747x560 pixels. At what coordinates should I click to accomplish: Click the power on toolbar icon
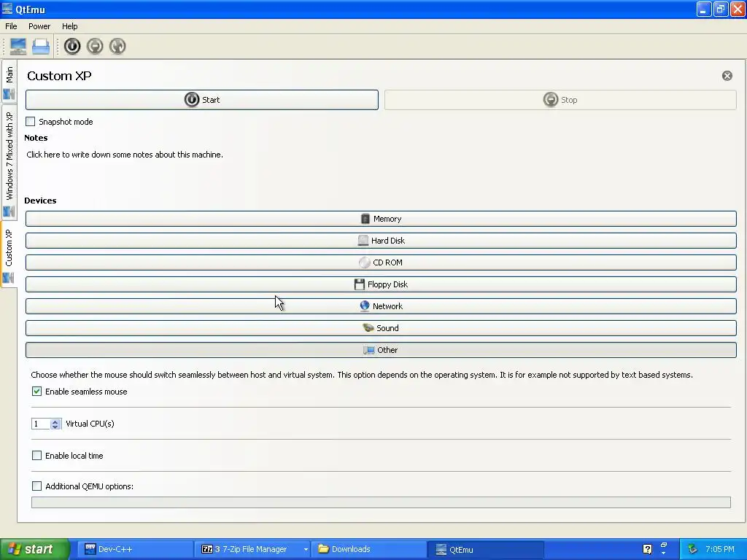(x=72, y=46)
